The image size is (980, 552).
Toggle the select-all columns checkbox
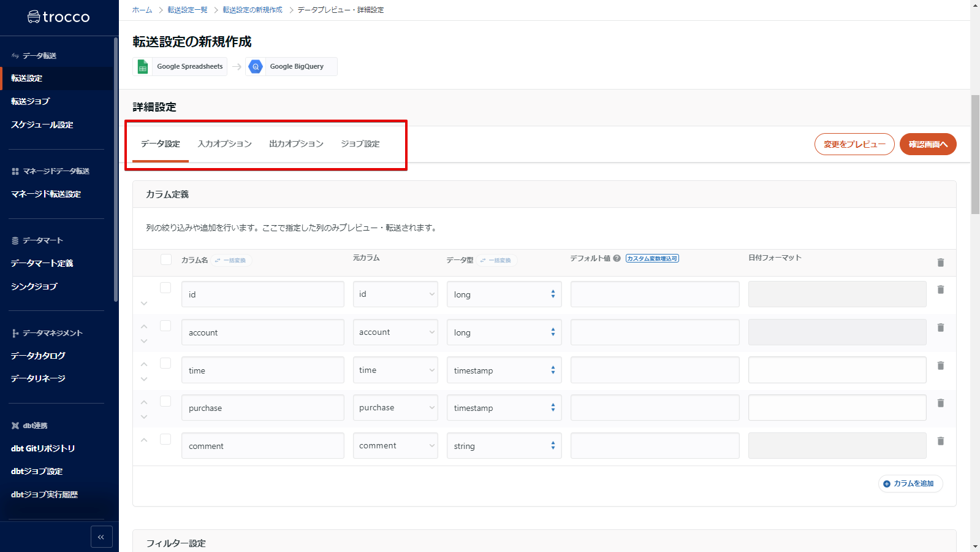[166, 259]
